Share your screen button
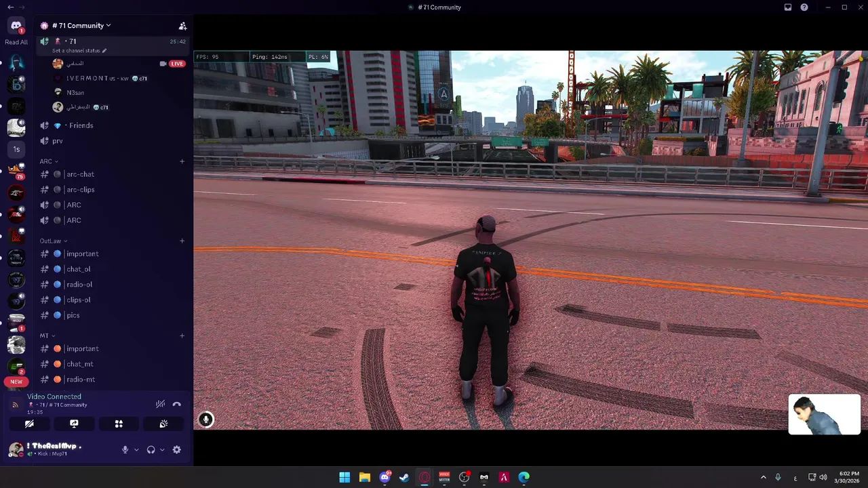Viewport: 868px width, 488px height. pos(74,424)
